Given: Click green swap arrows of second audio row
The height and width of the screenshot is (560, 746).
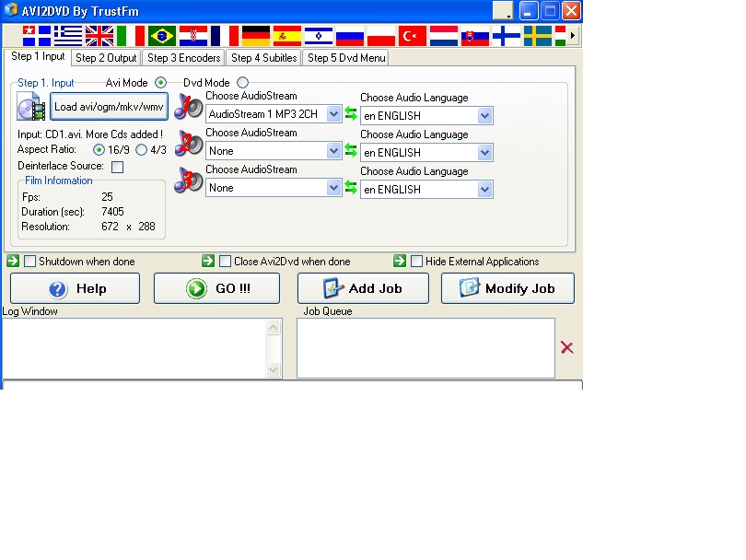Looking at the screenshot, I should (x=351, y=150).
